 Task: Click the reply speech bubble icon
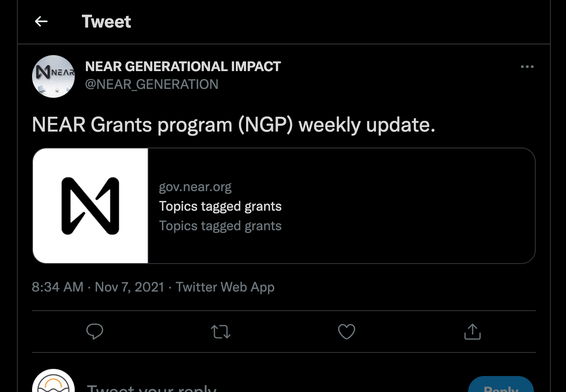click(x=94, y=332)
